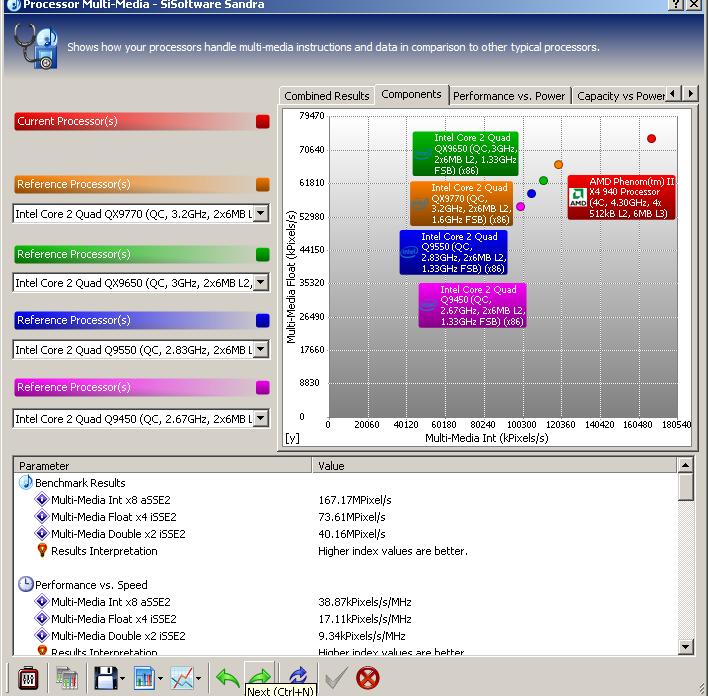
Task: Click diamond icon beside Multi-Media Int x8 aSSE2 167.17MPixel/s
Action: [x=42, y=500]
